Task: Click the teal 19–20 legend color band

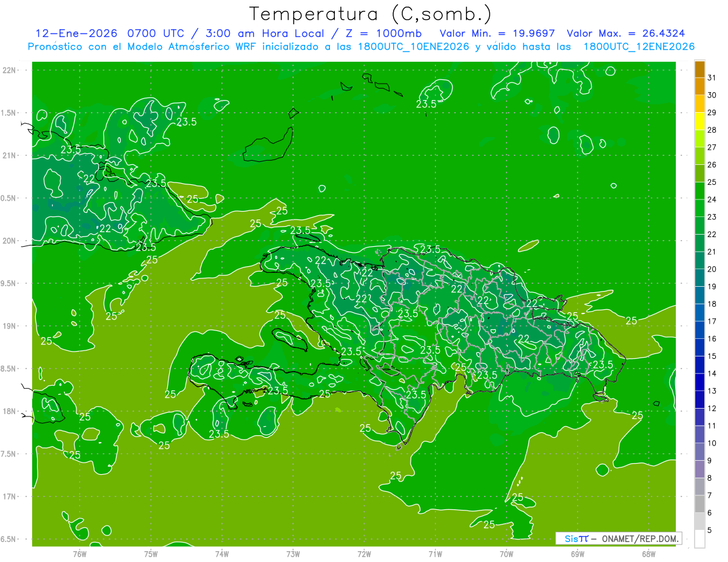Action: (699, 278)
